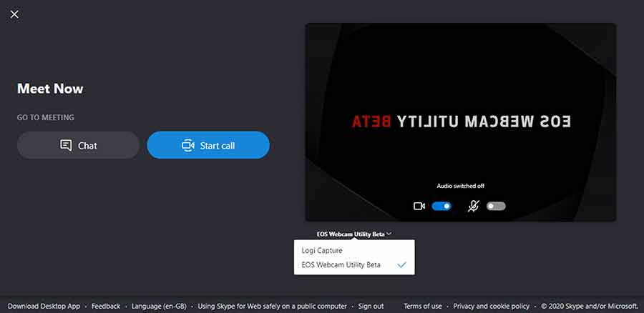
Task: Click the muted microphone icon
Action: [x=473, y=207]
